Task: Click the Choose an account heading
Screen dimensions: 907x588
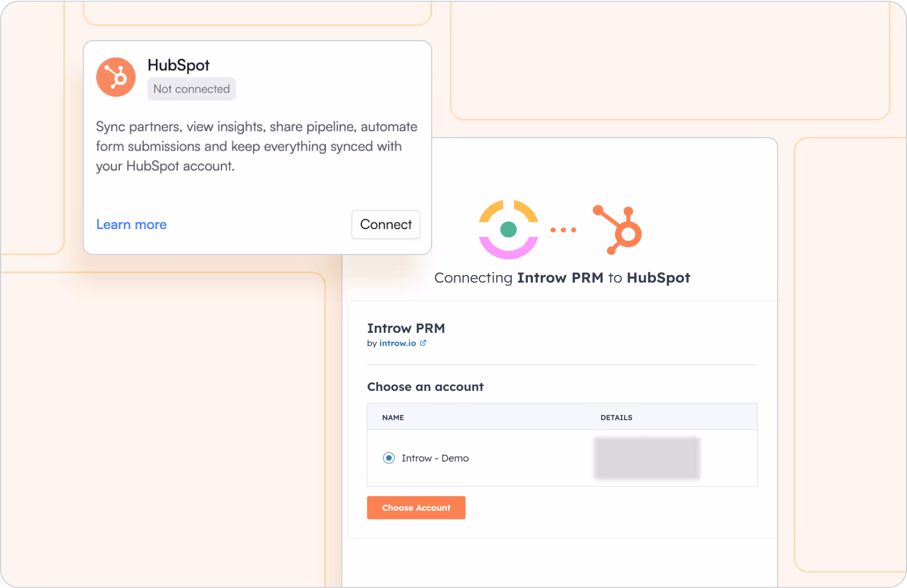Action: coord(425,387)
